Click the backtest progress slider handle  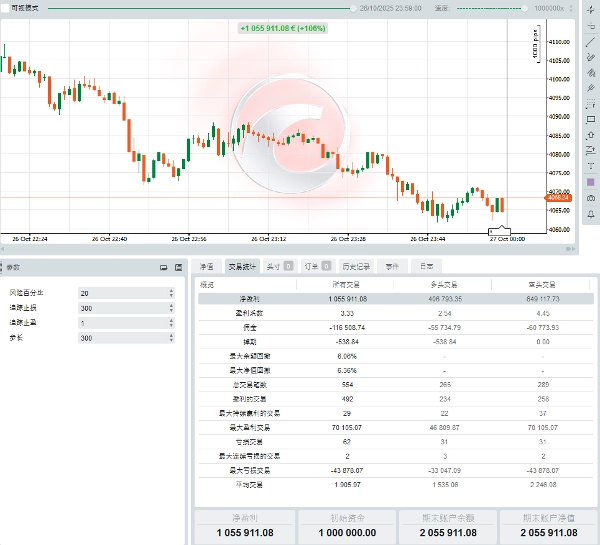(x=353, y=8)
